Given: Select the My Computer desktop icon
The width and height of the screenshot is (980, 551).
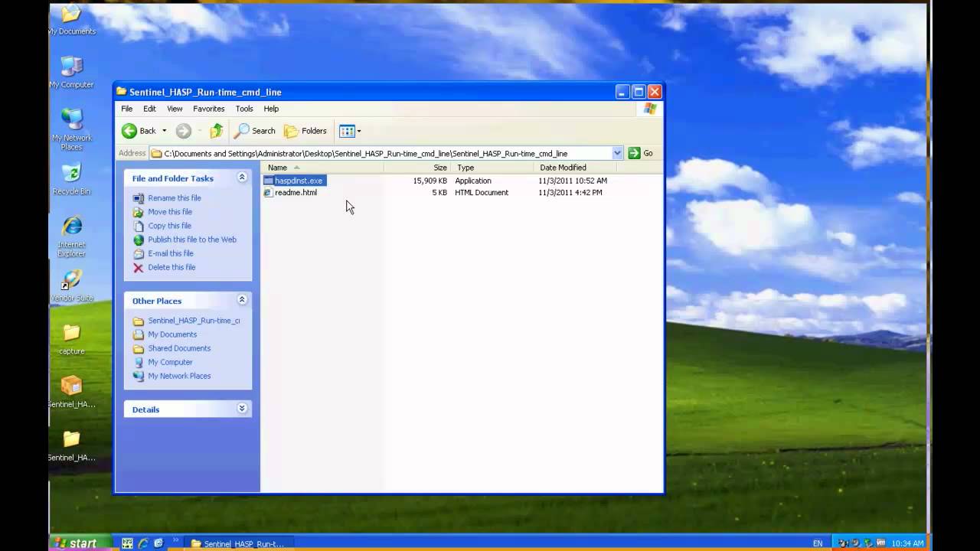Looking at the screenshot, I should coord(71,72).
